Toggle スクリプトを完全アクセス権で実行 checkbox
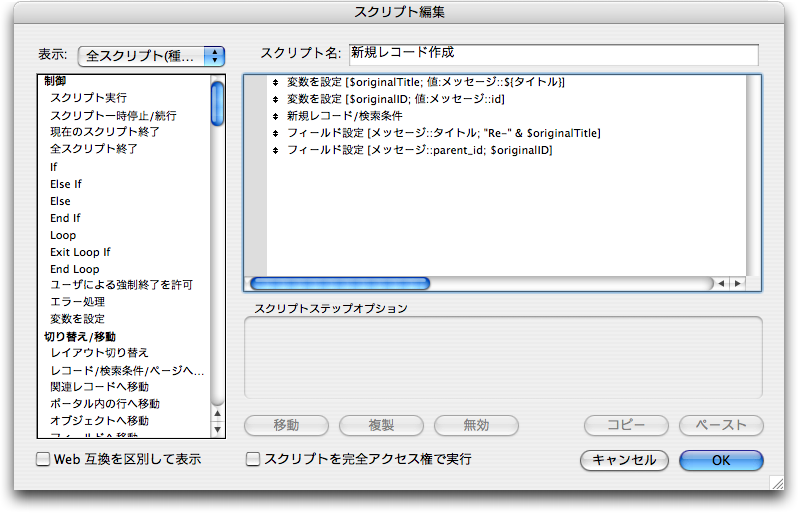Screen dimensions: 798x513 253,460
